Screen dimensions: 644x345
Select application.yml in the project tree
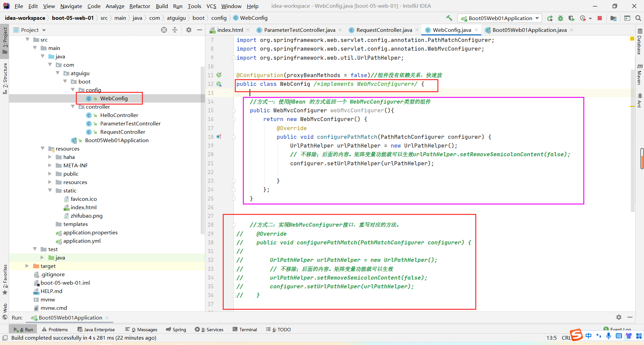[82, 241]
